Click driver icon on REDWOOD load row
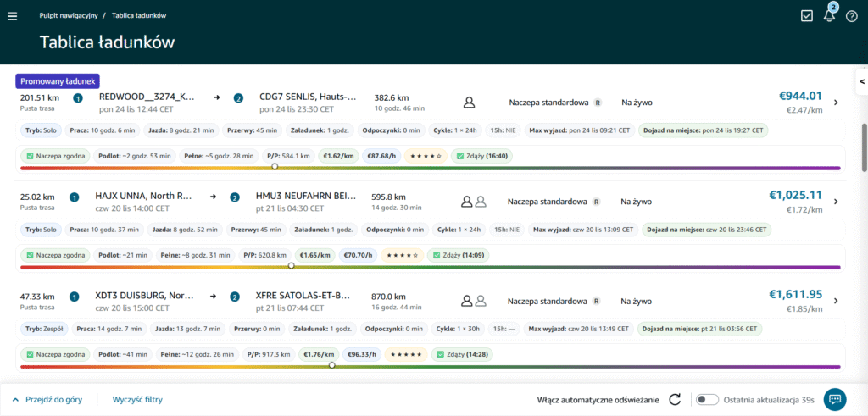 (x=469, y=103)
